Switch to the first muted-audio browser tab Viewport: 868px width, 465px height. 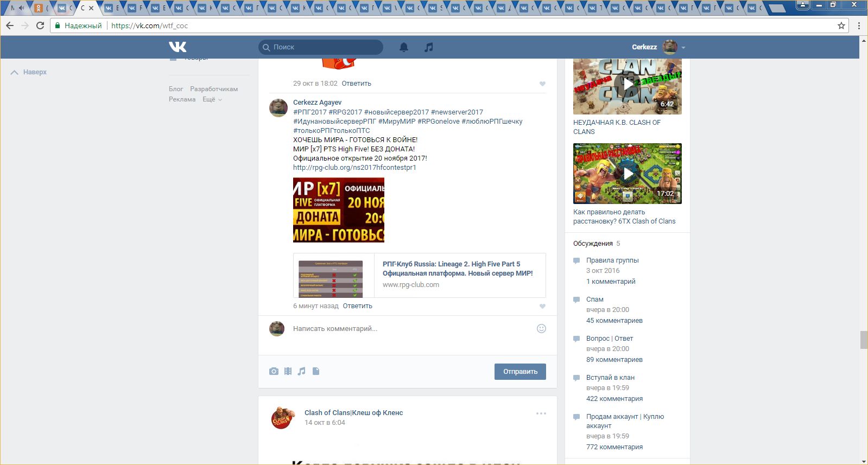click(17, 8)
